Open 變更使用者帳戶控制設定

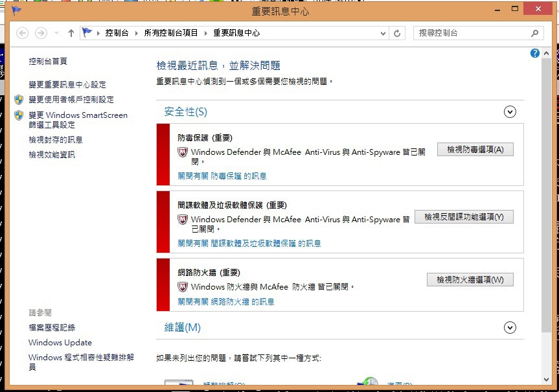click(71, 100)
